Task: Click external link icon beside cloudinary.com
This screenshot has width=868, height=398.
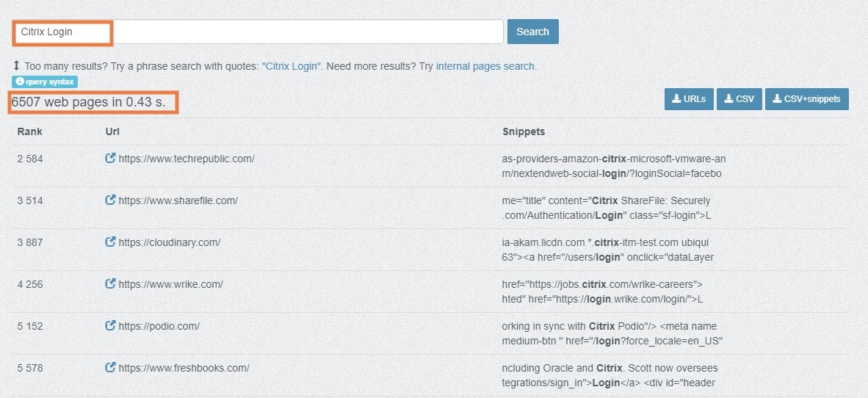Action: click(x=111, y=242)
